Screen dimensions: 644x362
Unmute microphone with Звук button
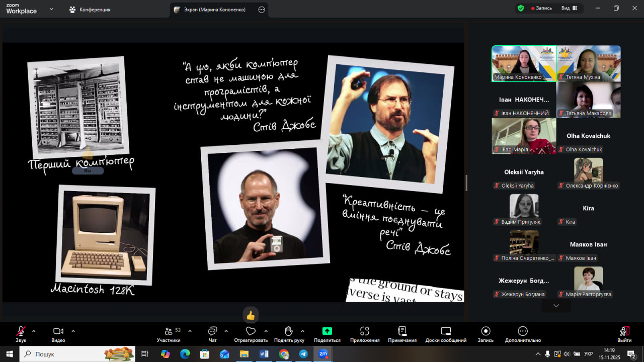(21, 331)
